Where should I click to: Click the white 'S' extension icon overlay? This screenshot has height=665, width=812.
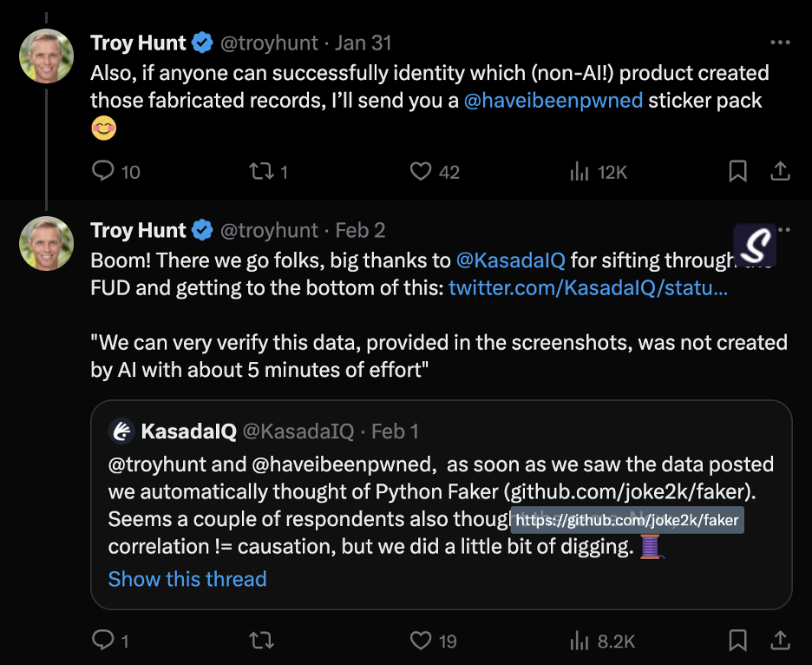755,245
